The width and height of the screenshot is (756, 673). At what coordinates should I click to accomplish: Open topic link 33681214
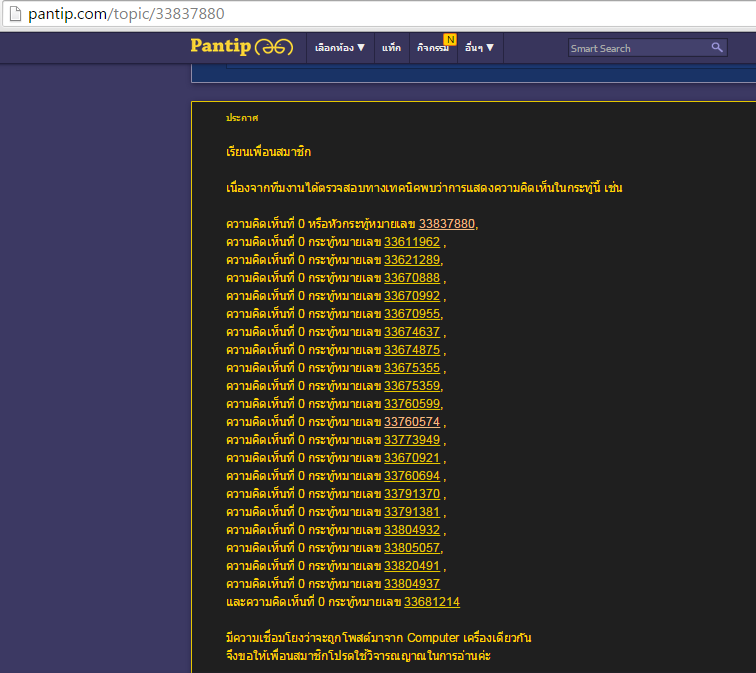click(432, 602)
